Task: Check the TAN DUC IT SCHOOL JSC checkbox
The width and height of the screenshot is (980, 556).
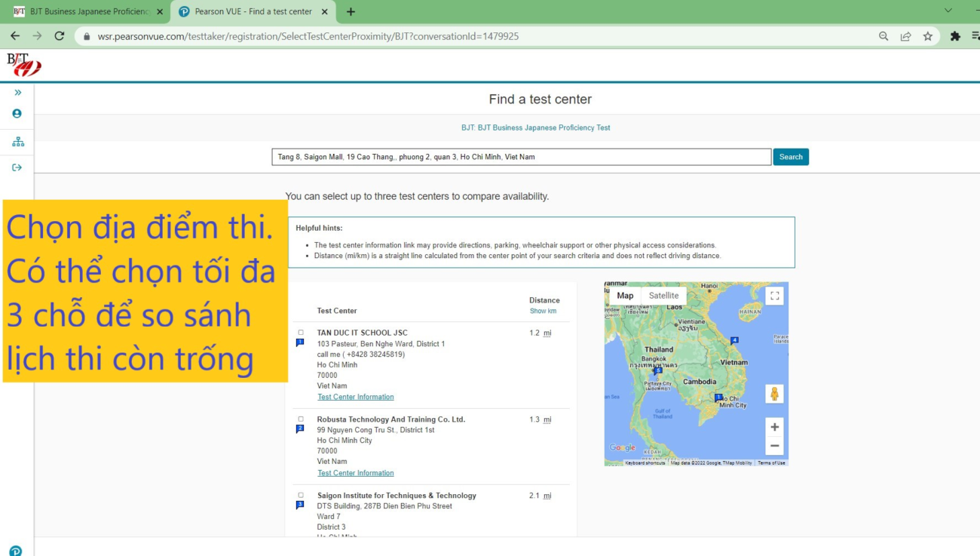Action: pos(301,333)
